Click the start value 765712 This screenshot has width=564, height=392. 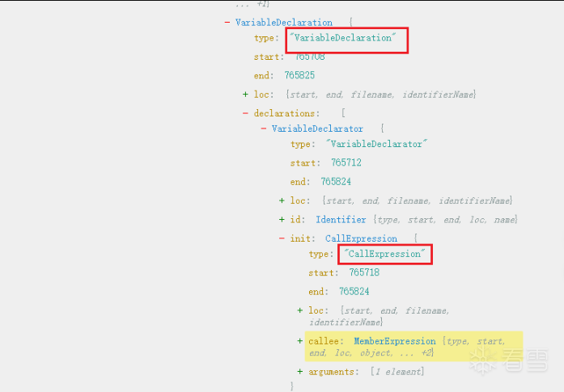[346, 162]
